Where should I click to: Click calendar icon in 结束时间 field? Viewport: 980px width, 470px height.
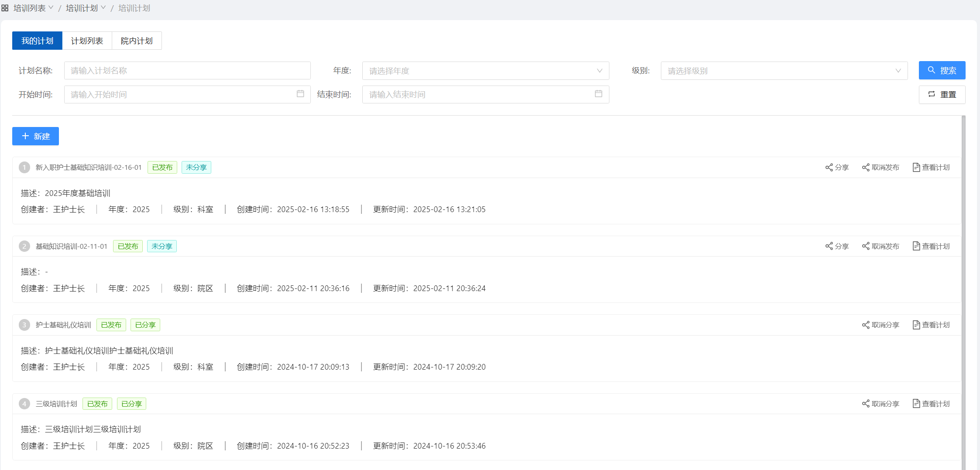click(x=598, y=94)
